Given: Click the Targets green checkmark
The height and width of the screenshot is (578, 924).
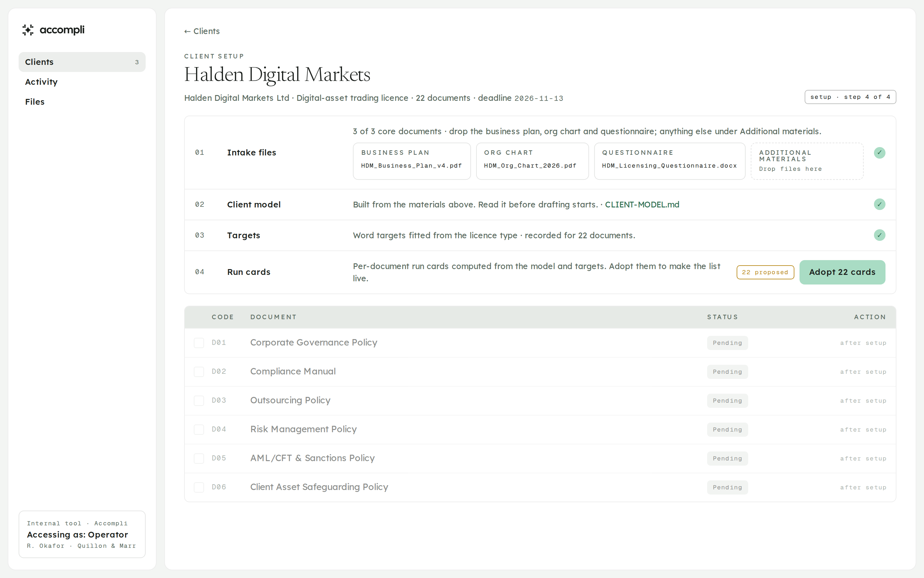Looking at the screenshot, I should click(x=879, y=235).
